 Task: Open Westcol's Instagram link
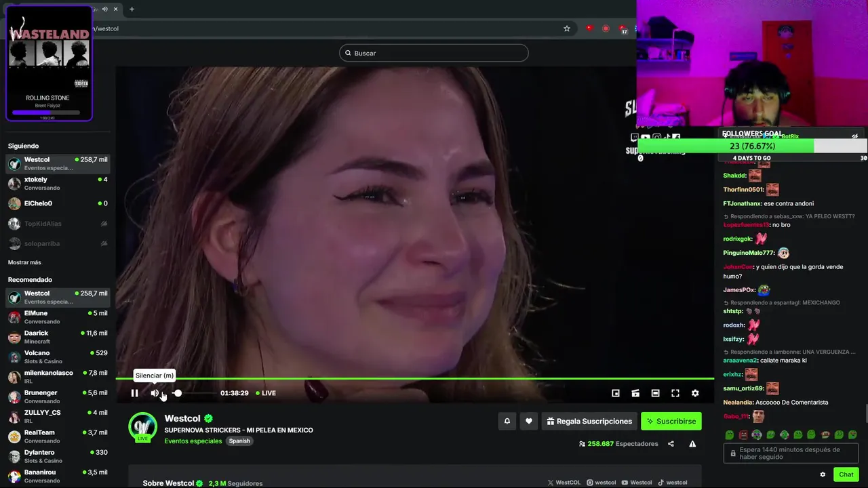click(x=601, y=483)
